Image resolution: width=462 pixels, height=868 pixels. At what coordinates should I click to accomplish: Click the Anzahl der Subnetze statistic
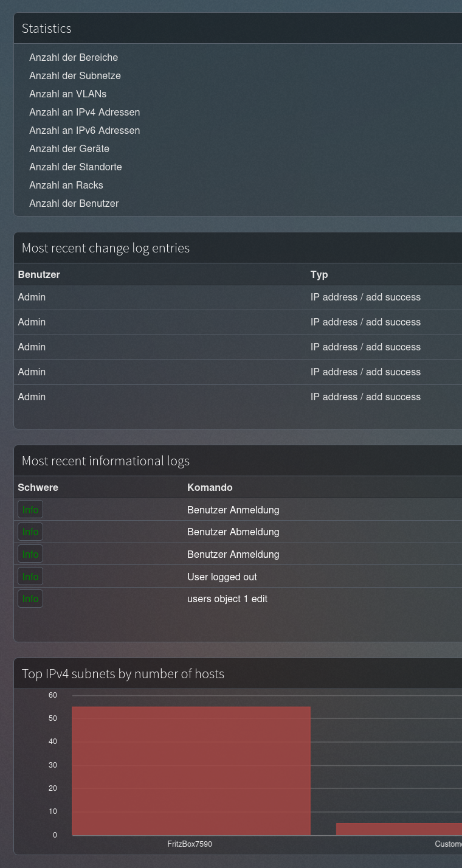point(75,76)
